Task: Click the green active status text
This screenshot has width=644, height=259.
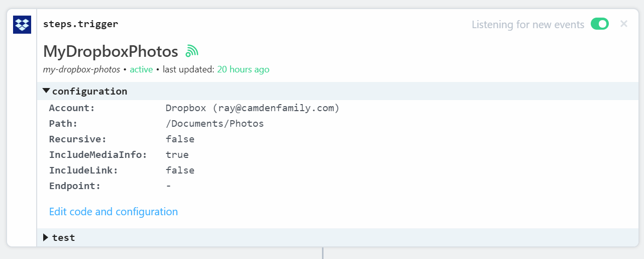Action: tap(141, 69)
